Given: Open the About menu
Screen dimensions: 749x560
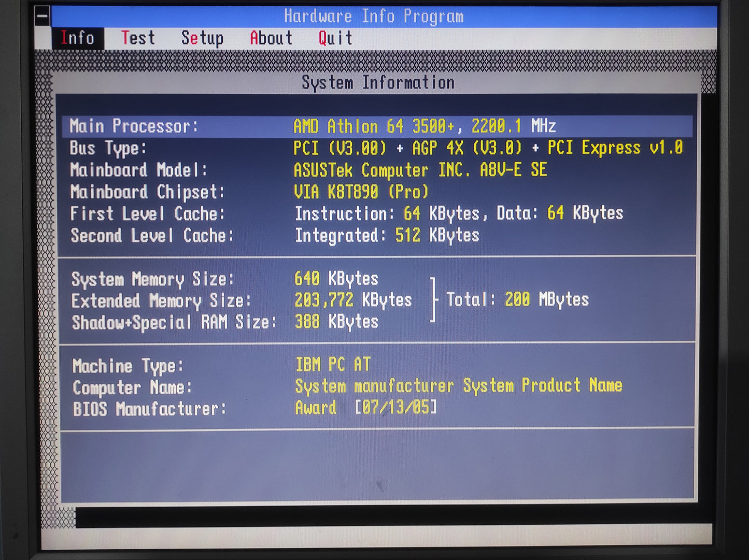Looking at the screenshot, I should 271,38.
